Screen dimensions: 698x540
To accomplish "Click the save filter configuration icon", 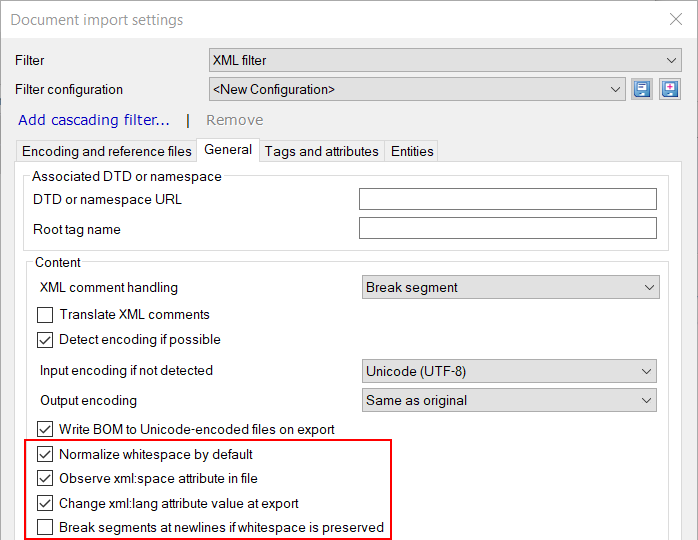I will [x=641, y=89].
